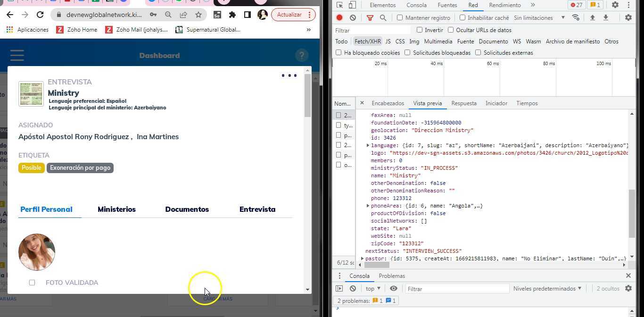Image resolution: width=644 pixels, height=317 pixels.
Task: Toggle device toolbar icon in DevTools
Action: [x=352, y=5]
